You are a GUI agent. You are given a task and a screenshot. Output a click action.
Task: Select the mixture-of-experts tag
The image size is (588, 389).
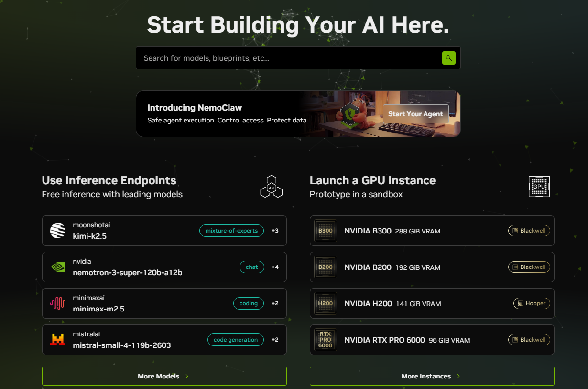tap(231, 231)
